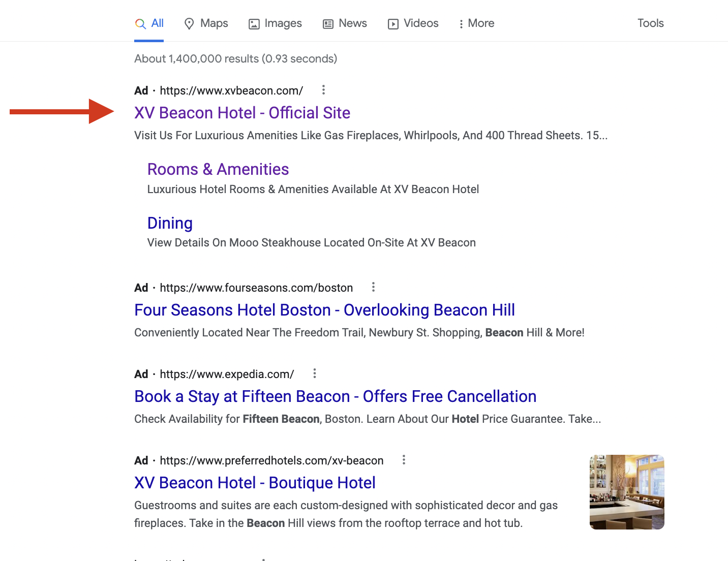Open Four Seasons Hotel Boston result
The width and height of the screenshot is (728, 561).
(324, 310)
